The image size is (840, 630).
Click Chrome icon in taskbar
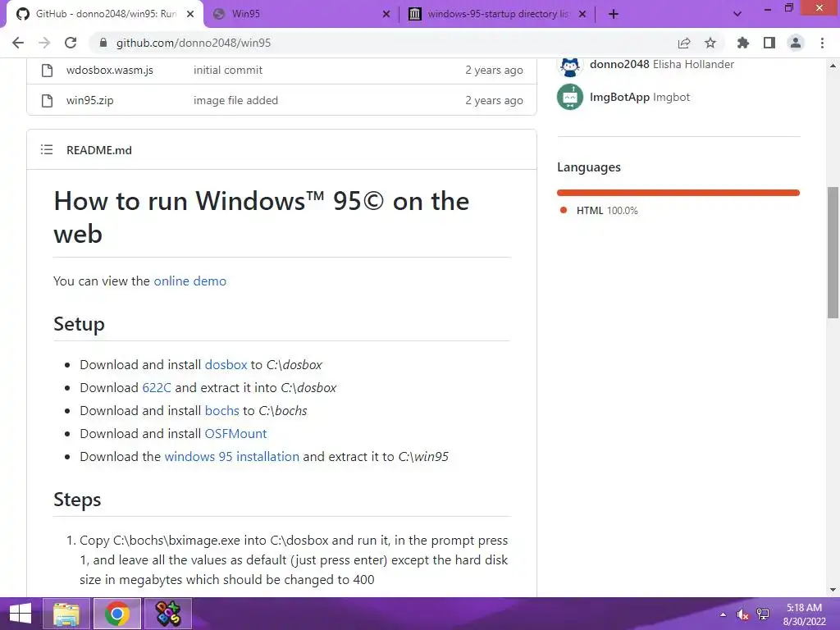(117, 614)
